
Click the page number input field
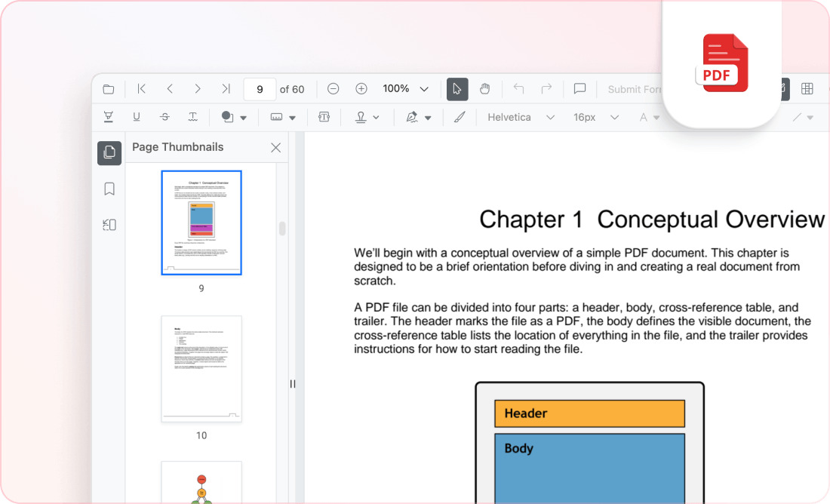pyautogui.click(x=260, y=89)
